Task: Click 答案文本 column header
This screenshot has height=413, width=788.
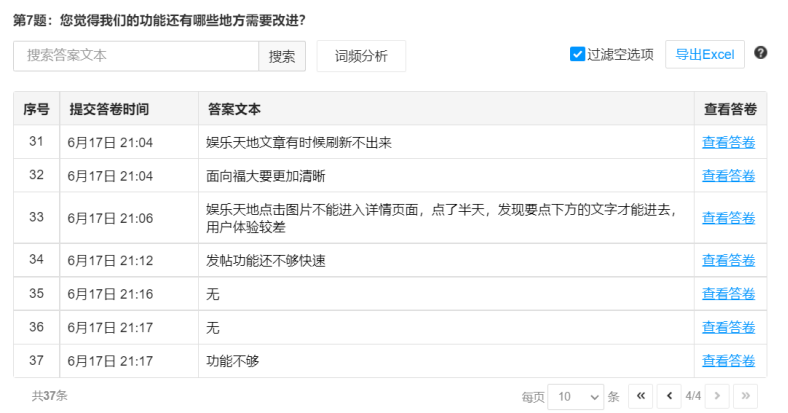Action: 235,109
